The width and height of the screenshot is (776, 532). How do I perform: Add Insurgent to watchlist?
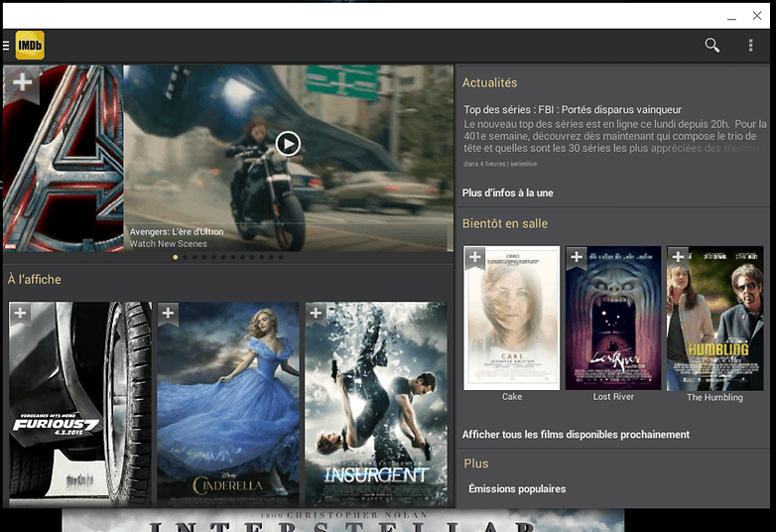316,314
